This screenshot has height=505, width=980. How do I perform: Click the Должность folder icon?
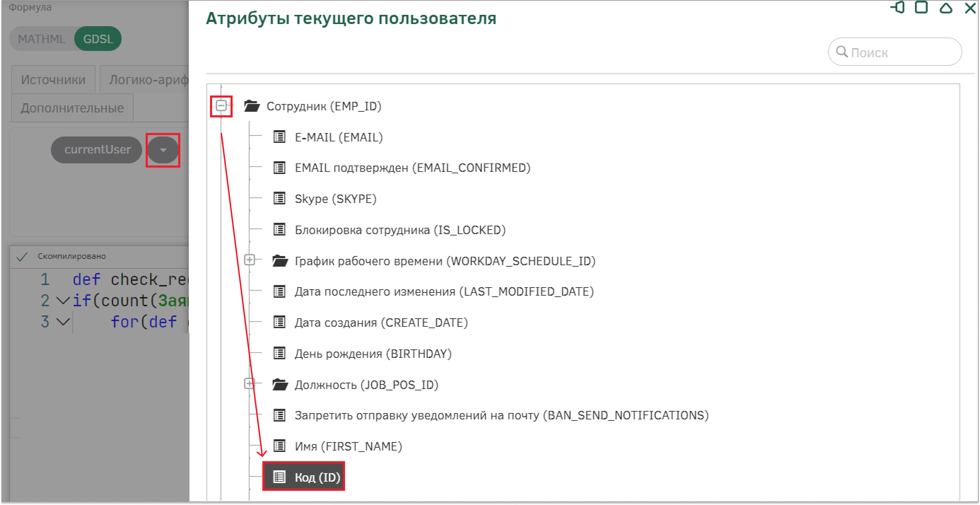click(x=280, y=385)
